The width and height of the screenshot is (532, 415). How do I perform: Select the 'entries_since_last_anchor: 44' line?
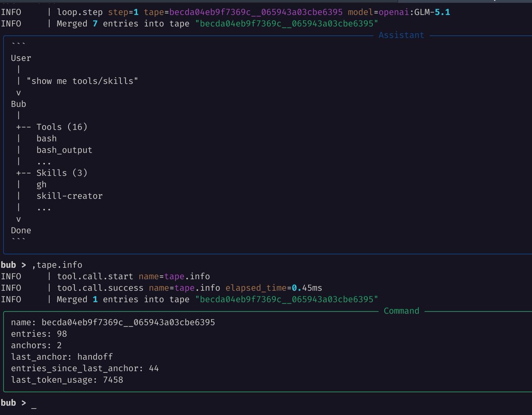85,368
